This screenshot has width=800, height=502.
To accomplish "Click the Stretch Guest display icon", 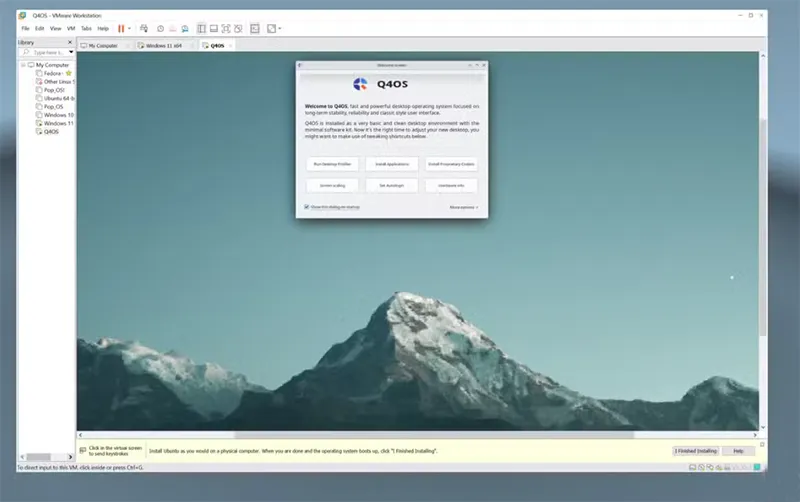I will pyautogui.click(x=271, y=29).
